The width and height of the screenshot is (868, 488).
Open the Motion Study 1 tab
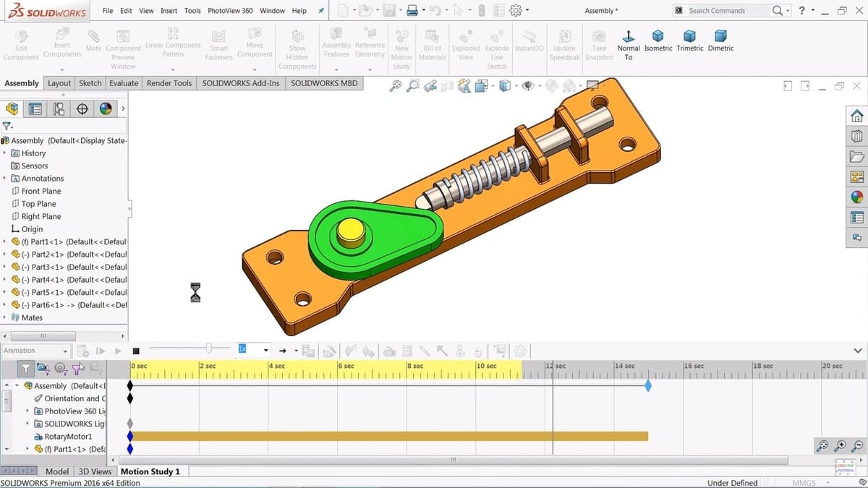click(x=150, y=471)
